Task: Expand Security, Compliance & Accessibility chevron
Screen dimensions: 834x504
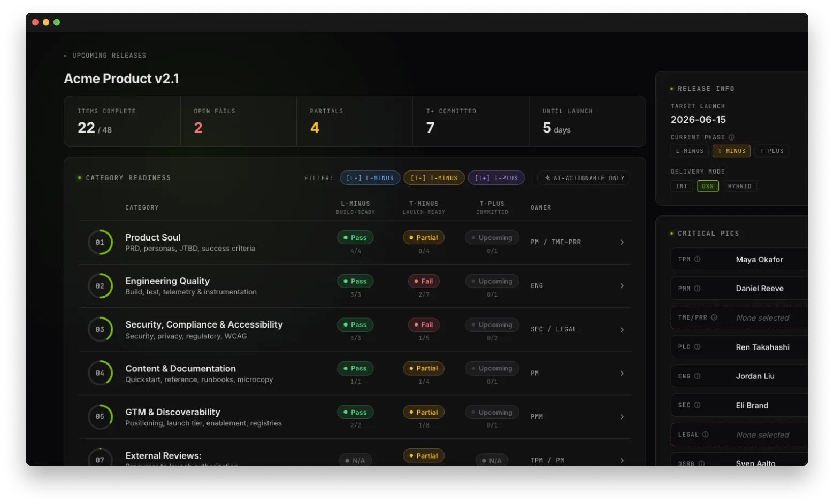Action: (x=622, y=330)
